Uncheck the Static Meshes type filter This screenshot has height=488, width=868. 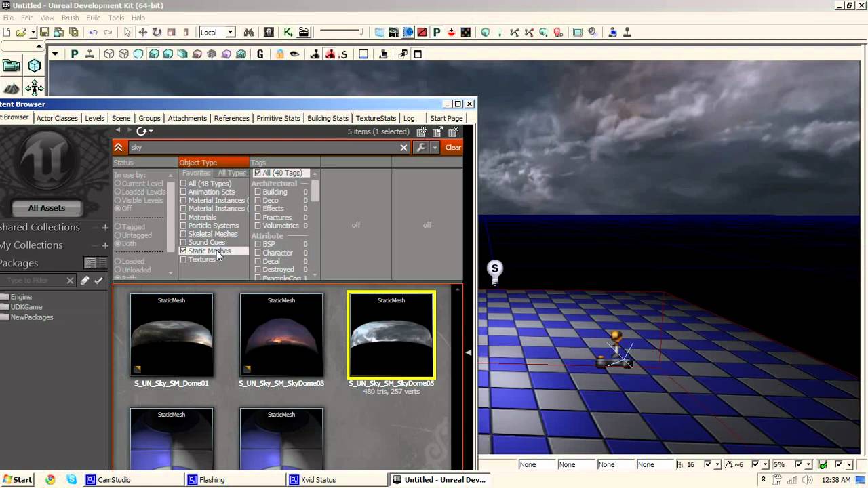[x=183, y=251]
